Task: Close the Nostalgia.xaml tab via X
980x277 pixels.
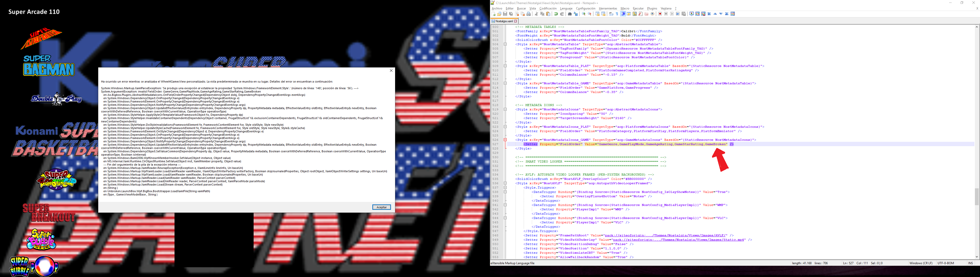Action: coord(516,21)
